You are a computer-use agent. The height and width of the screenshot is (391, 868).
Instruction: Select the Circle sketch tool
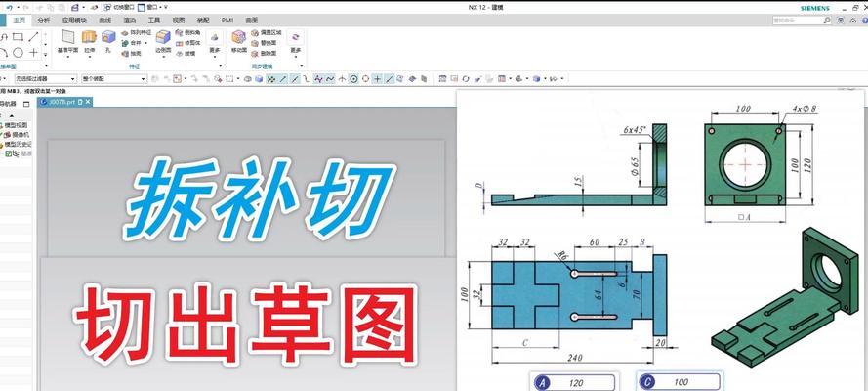coord(18,53)
